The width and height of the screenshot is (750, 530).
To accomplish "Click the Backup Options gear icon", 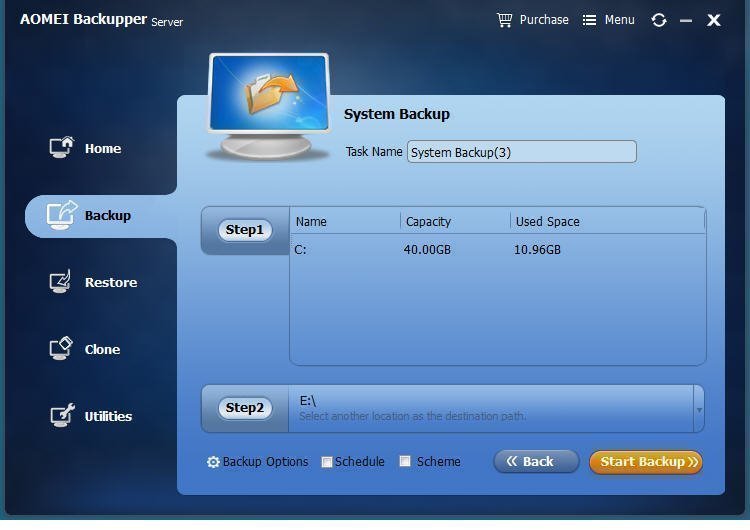I will (x=213, y=462).
